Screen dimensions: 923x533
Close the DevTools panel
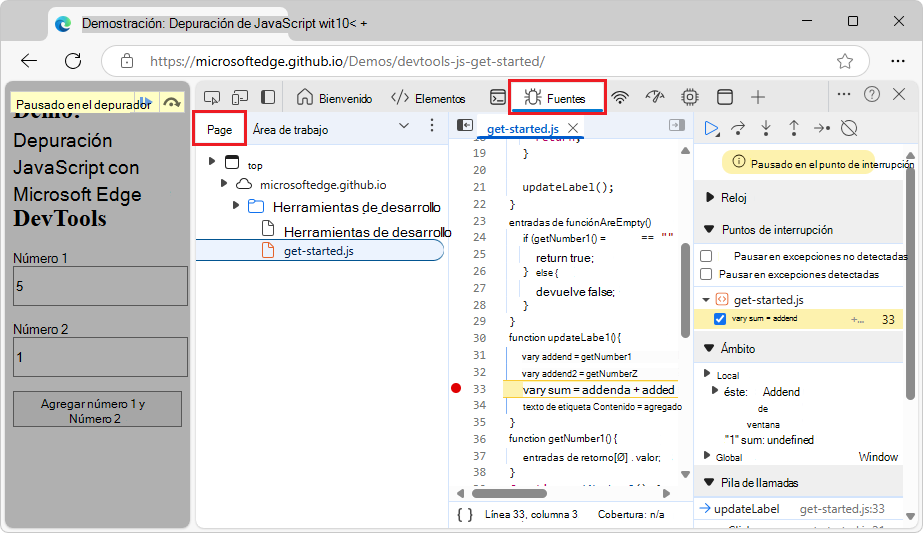point(899,94)
